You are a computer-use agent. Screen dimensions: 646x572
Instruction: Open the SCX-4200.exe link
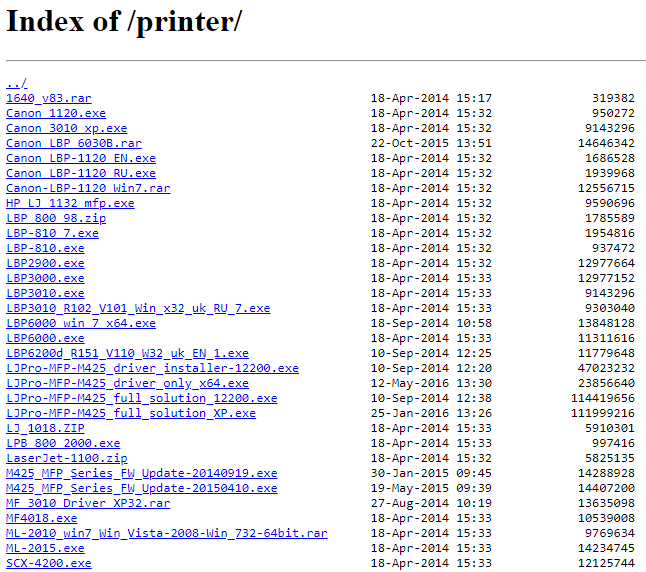pos(48,563)
